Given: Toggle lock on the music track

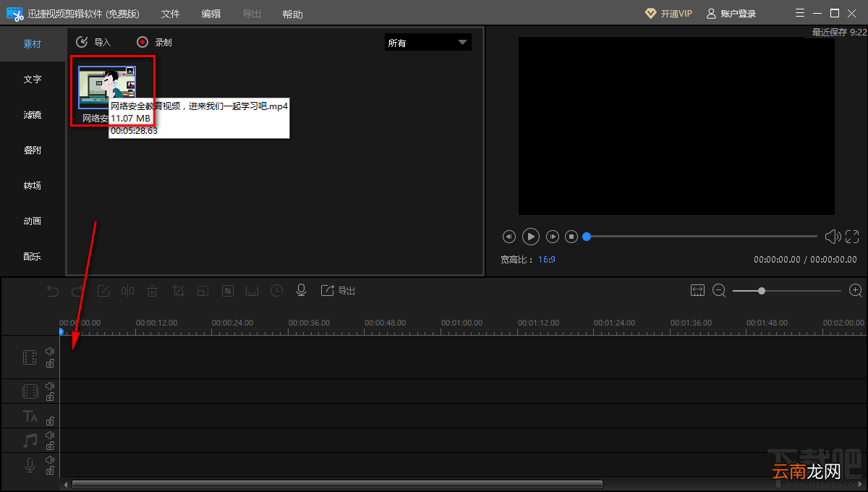Looking at the screenshot, I should [50, 446].
